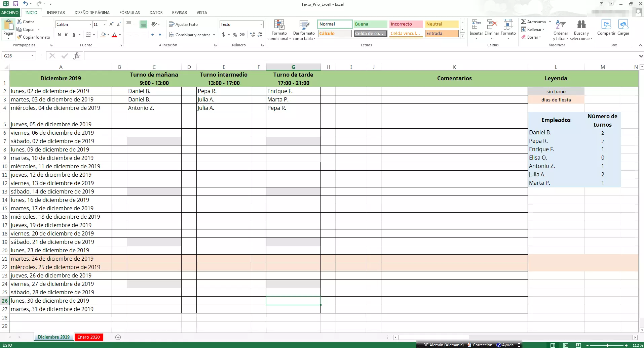Screen dimensions: 644x348
Task: Open the Formato condicional tool
Action: pos(279,30)
